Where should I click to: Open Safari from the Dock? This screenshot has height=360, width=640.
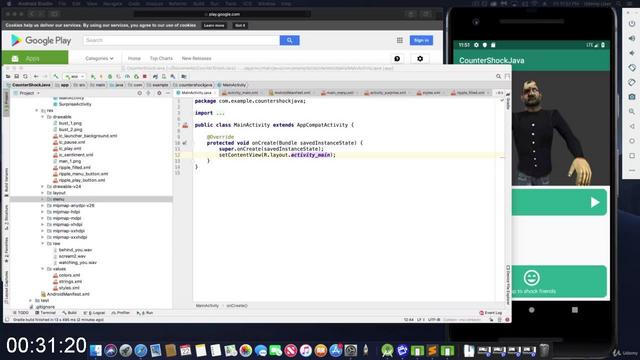click(x=141, y=350)
